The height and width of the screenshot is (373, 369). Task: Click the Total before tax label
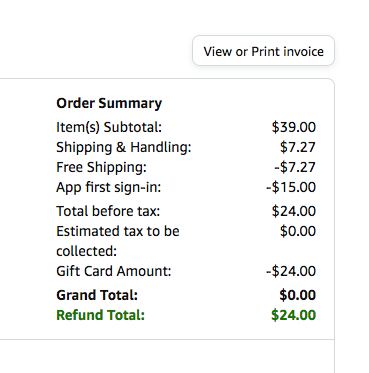108,211
